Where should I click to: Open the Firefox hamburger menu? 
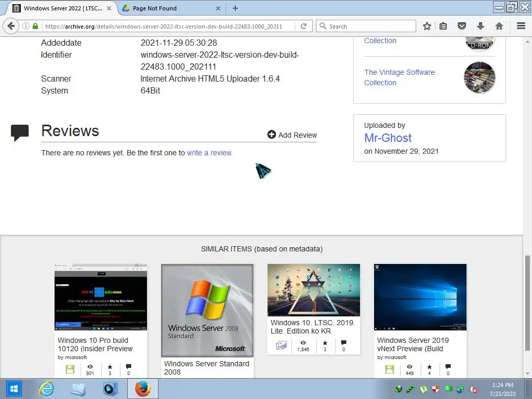coord(521,26)
